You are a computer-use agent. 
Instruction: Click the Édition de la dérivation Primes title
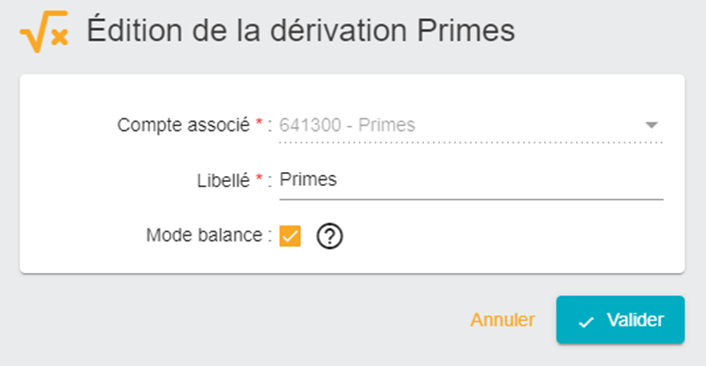click(x=301, y=30)
